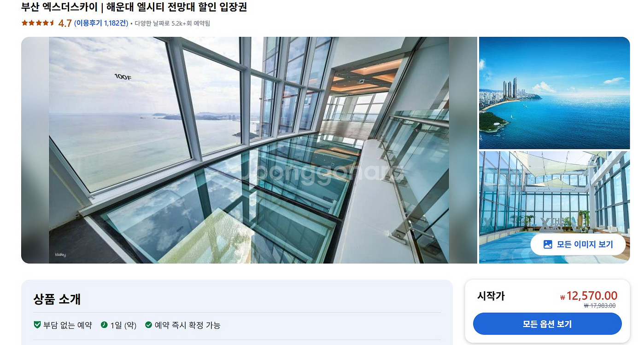Click the star rating icons
The width and height of the screenshot is (644, 345).
(x=38, y=23)
